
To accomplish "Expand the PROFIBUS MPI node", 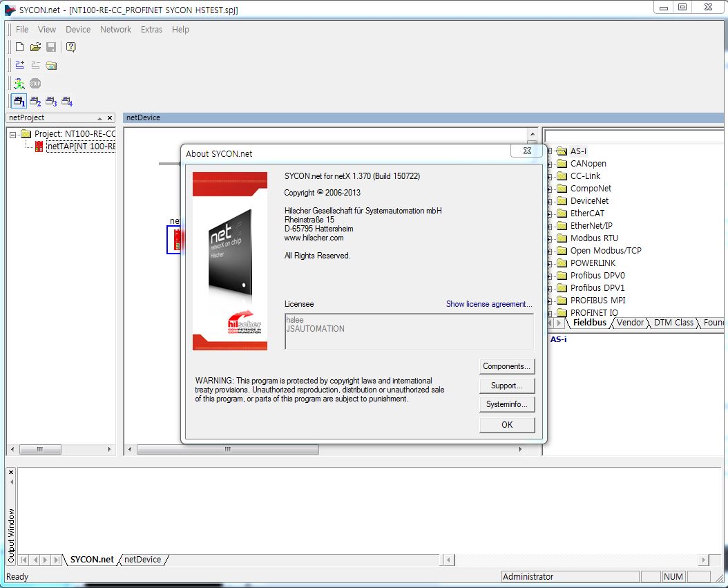I will pos(550,301).
